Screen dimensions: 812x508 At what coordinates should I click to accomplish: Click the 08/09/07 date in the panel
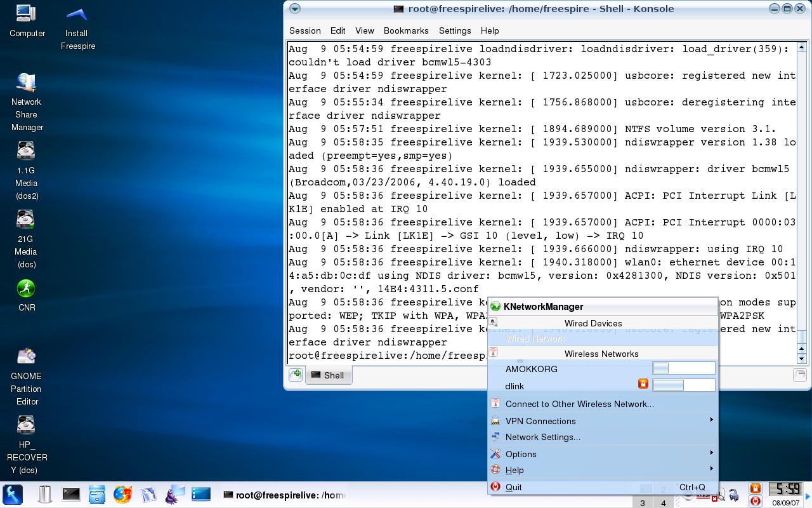pyautogui.click(x=785, y=502)
